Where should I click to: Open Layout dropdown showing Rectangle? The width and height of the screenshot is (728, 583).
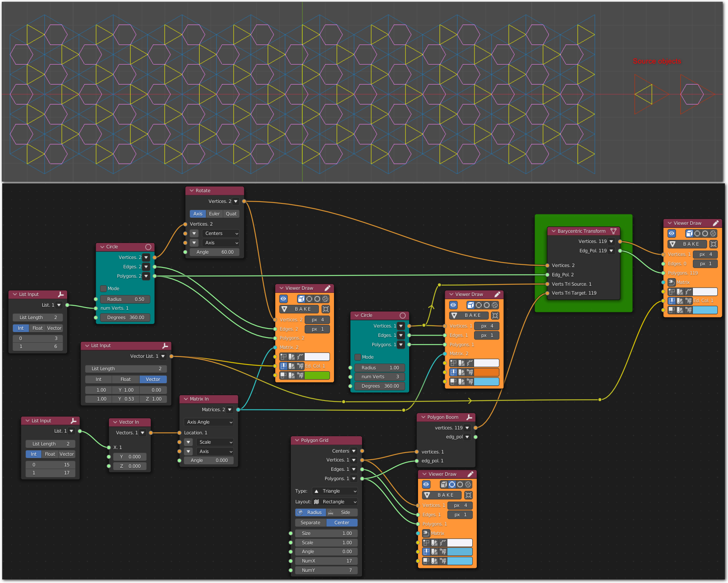click(x=335, y=502)
